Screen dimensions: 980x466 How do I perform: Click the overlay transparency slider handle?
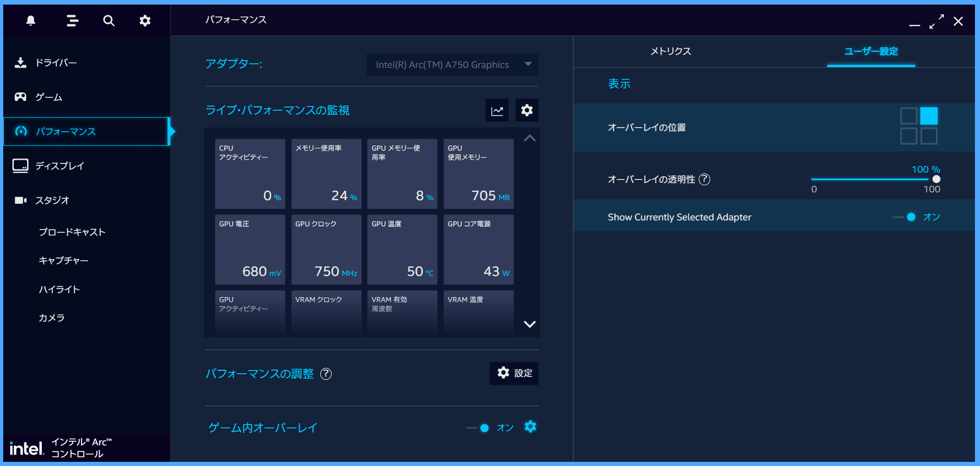pyautogui.click(x=936, y=179)
